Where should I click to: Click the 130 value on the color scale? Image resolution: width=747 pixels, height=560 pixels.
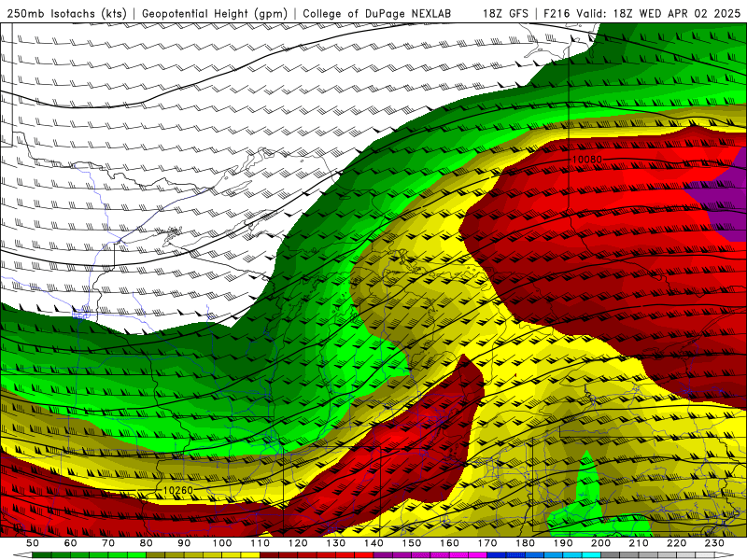(336, 543)
